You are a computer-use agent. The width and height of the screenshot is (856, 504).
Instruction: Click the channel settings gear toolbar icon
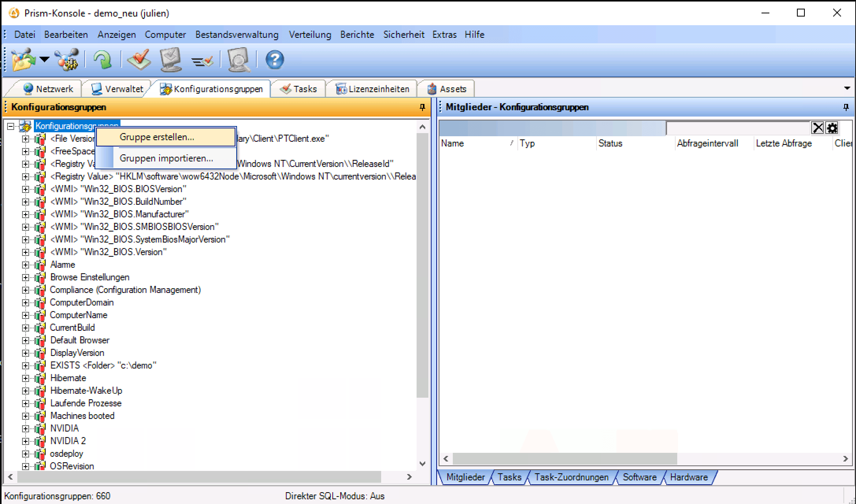(x=67, y=60)
